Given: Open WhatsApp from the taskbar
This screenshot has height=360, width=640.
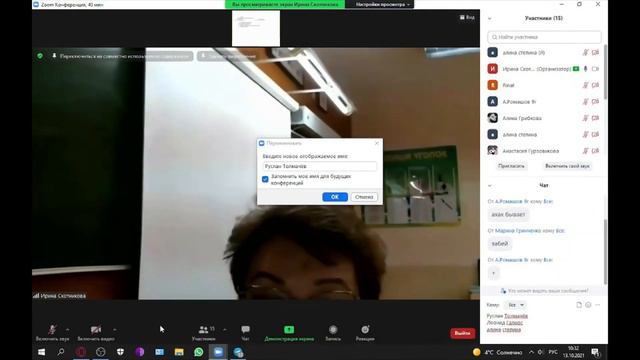Looking at the screenshot, I should (199, 352).
